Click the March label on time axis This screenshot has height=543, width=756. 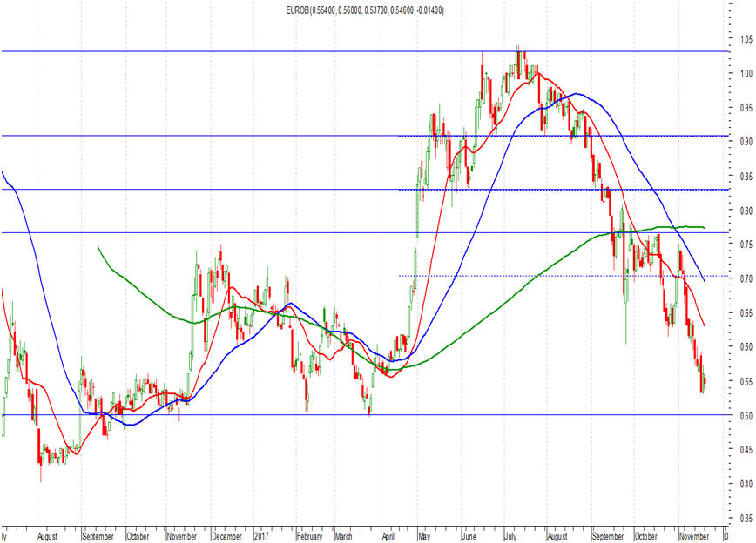pyautogui.click(x=343, y=536)
